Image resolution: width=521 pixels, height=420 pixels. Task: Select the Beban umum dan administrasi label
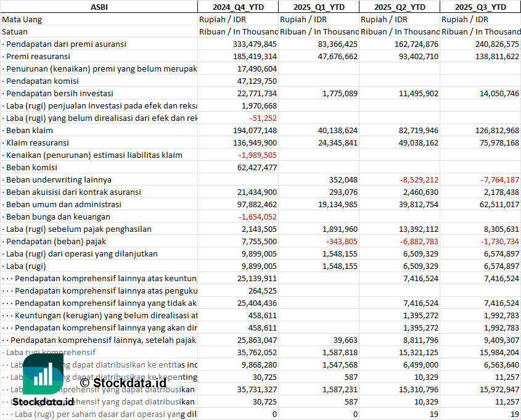point(64,204)
